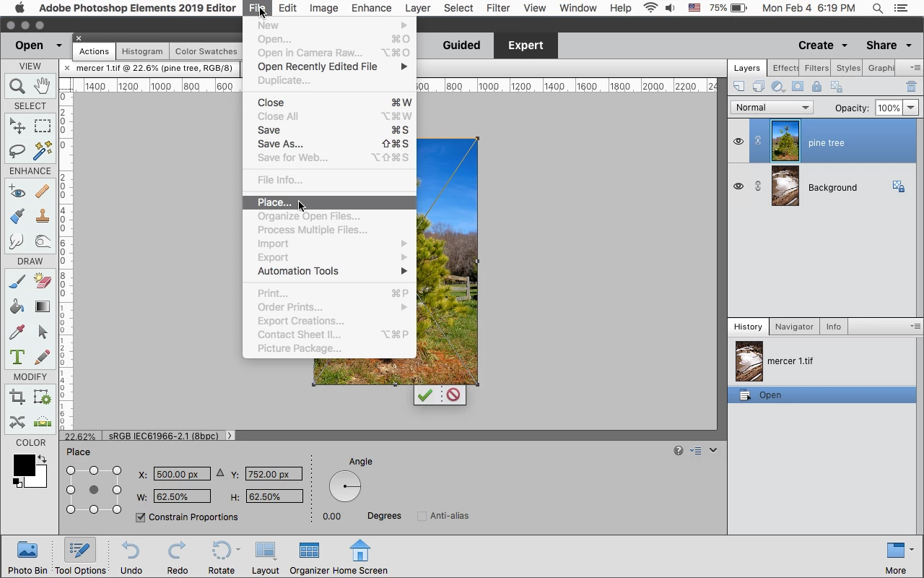Hide the Background layer
The height and width of the screenshot is (578, 924).
(738, 186)
